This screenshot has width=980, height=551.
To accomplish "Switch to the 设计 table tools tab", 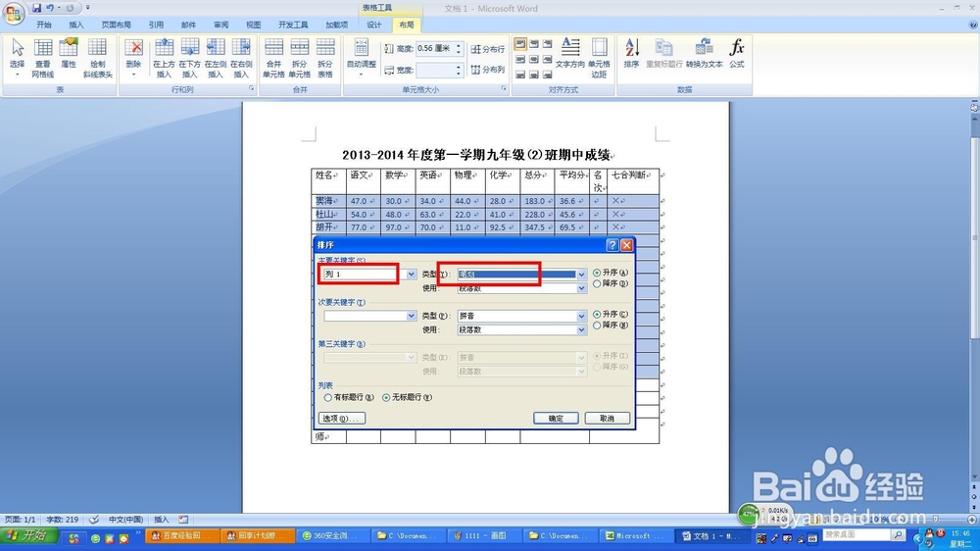I will [373, 25].
